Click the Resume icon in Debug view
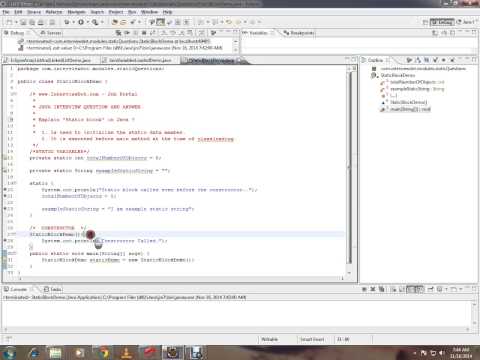 click(x=127, y=33)
